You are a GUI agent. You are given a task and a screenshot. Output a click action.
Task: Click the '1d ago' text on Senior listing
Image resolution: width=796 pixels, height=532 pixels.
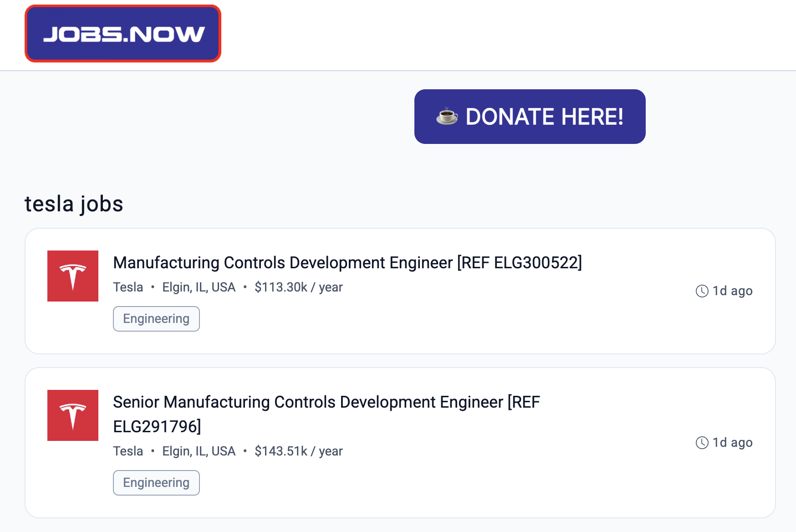[732, 443]
